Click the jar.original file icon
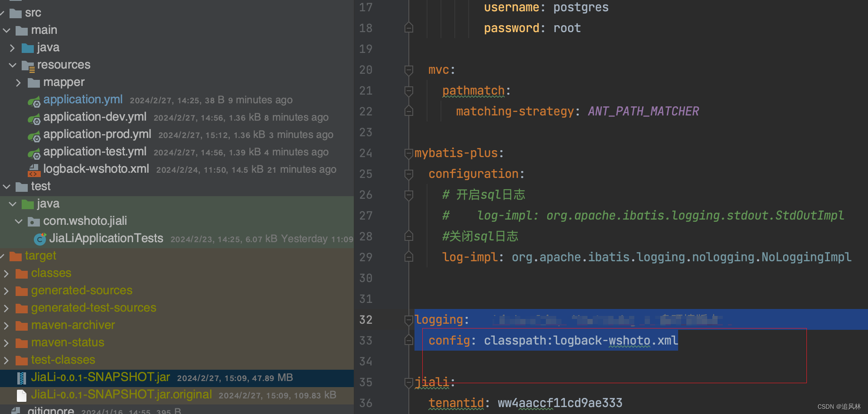This screenshot has height=414, width=868. [x=22, y=395]
